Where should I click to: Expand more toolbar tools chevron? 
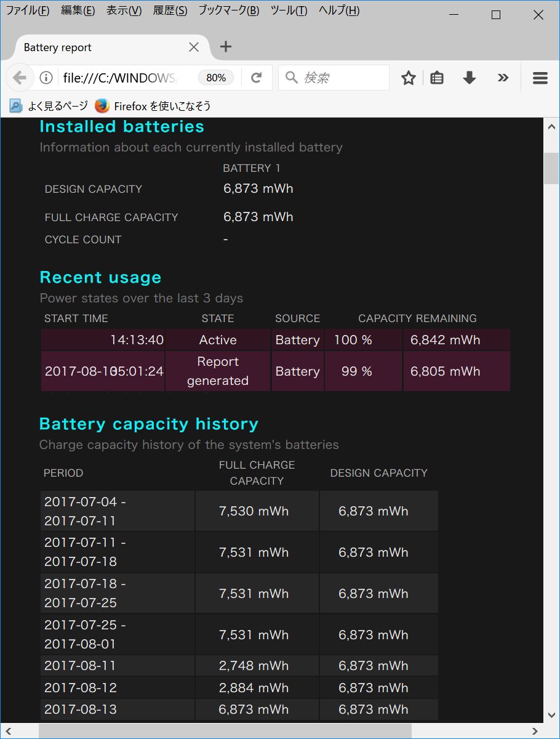point(503,78)
